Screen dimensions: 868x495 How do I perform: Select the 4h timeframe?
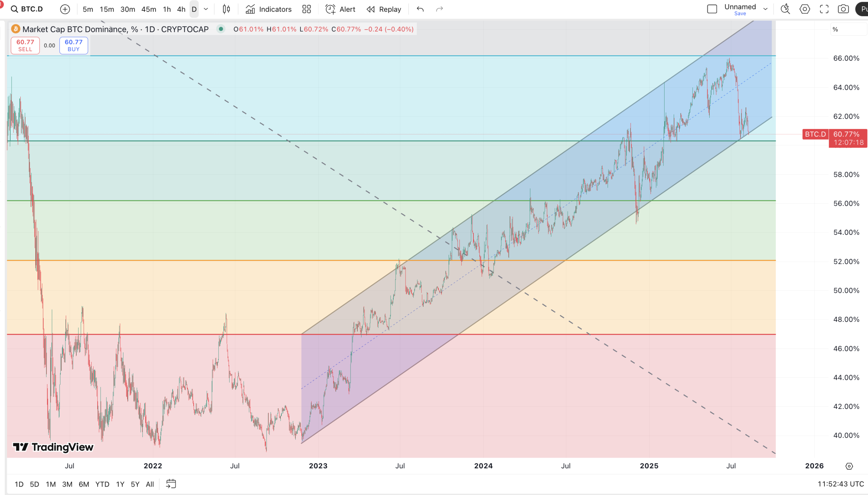[x=181, y=9]
